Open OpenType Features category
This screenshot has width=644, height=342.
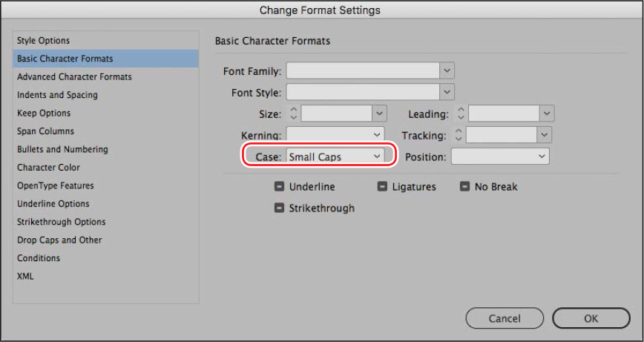(x=56, y=185)
